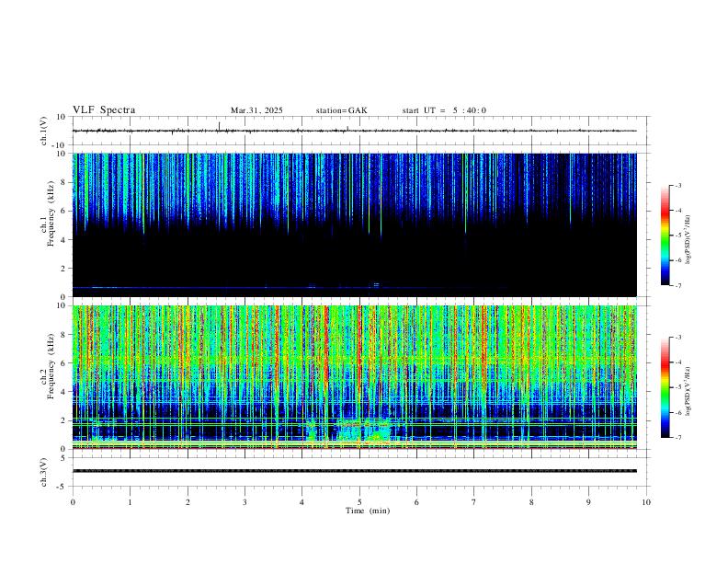Click the ch.1 spectrogram plot area
Screen dimensions: 728x563
coord(355,224)
